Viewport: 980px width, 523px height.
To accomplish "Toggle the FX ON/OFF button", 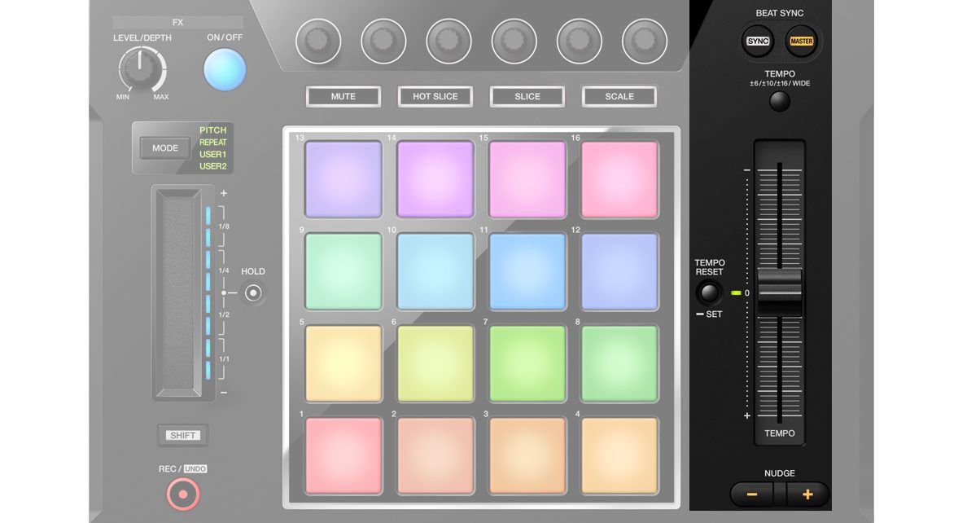I will pos(225,69).
